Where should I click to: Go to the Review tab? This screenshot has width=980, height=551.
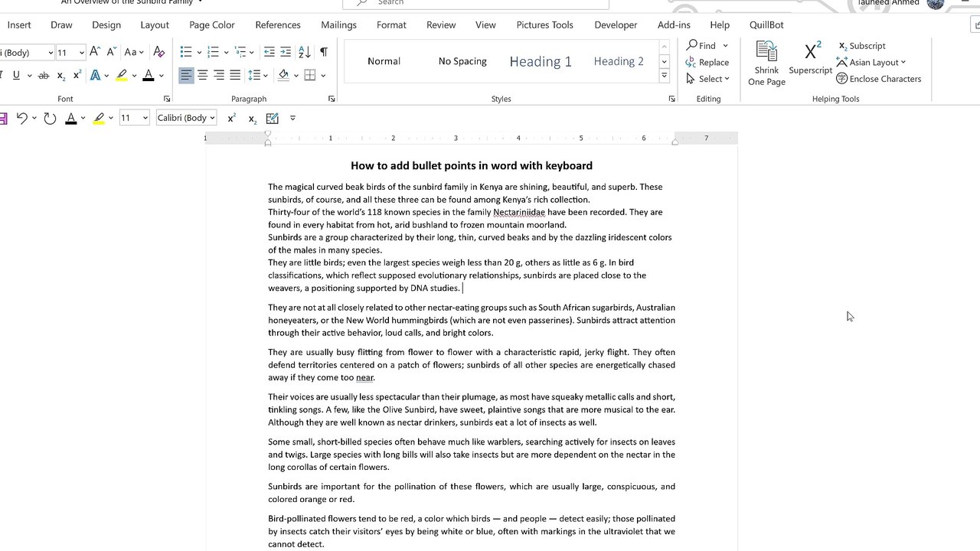coord(441,24)
